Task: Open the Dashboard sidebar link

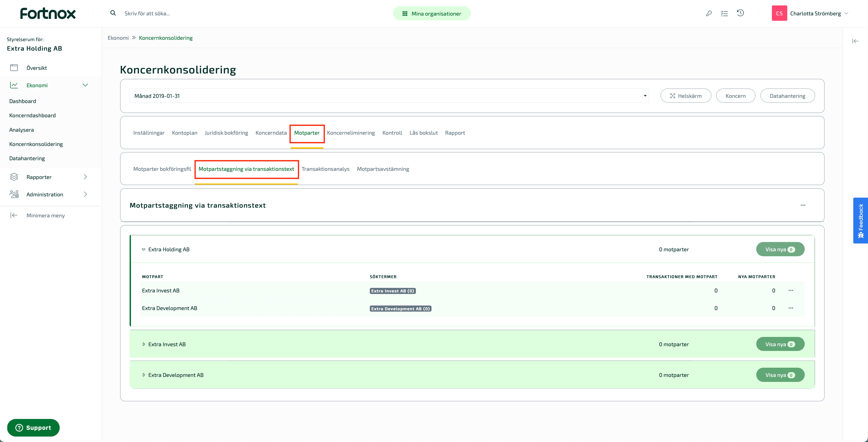Action: [x=23, y=101]
